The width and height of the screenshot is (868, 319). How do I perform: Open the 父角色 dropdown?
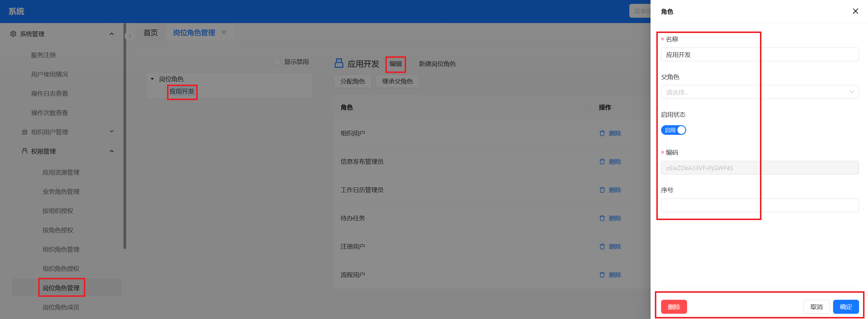tap(759, 92)
